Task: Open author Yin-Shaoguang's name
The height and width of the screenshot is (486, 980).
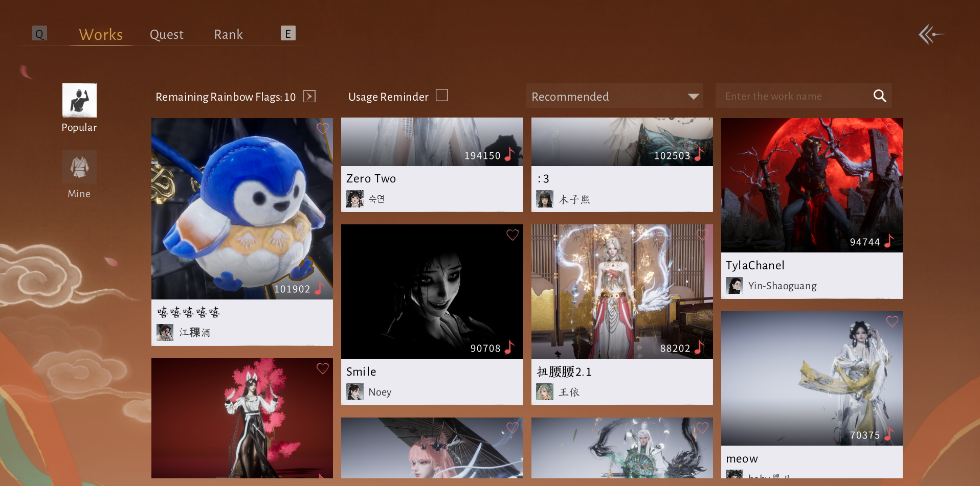Action: 783,286
